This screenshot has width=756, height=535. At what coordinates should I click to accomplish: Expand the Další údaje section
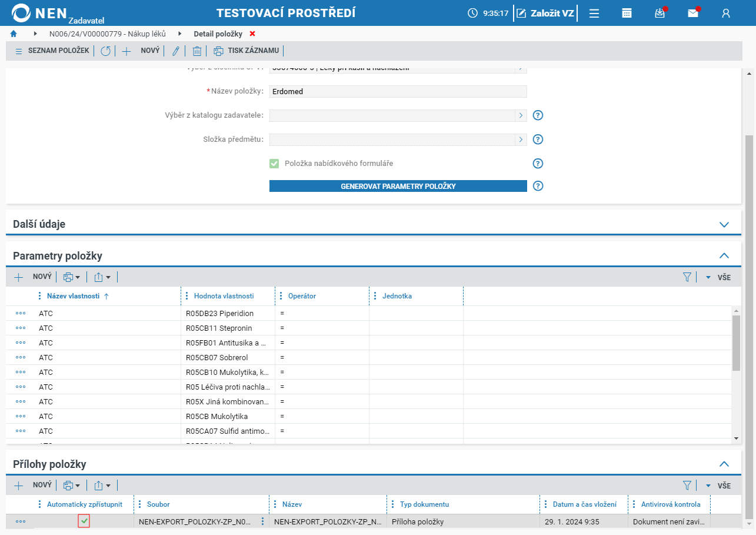click(724, 224)
